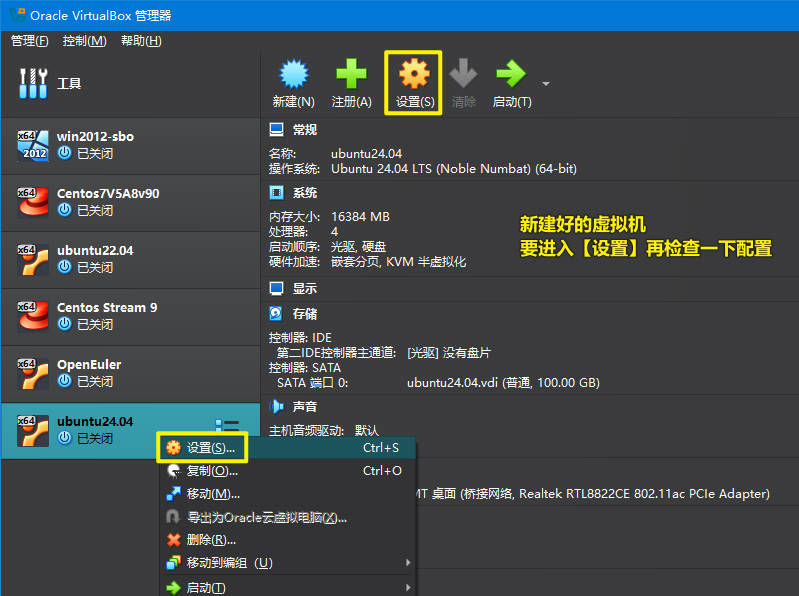Open Settings (设置) gear in toolbar
Viewport: 799px width, 596px height.
click(x=414, y=75)
